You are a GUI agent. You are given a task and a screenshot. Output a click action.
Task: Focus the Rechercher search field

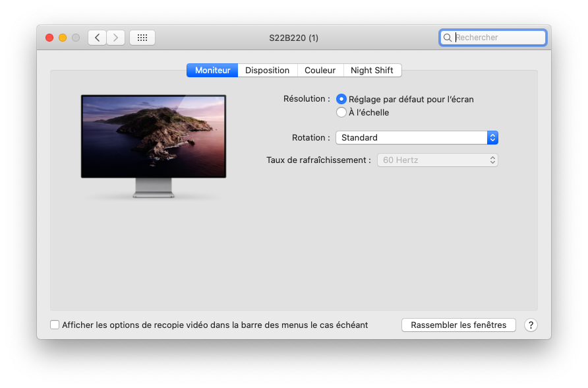tap(493, 38)
